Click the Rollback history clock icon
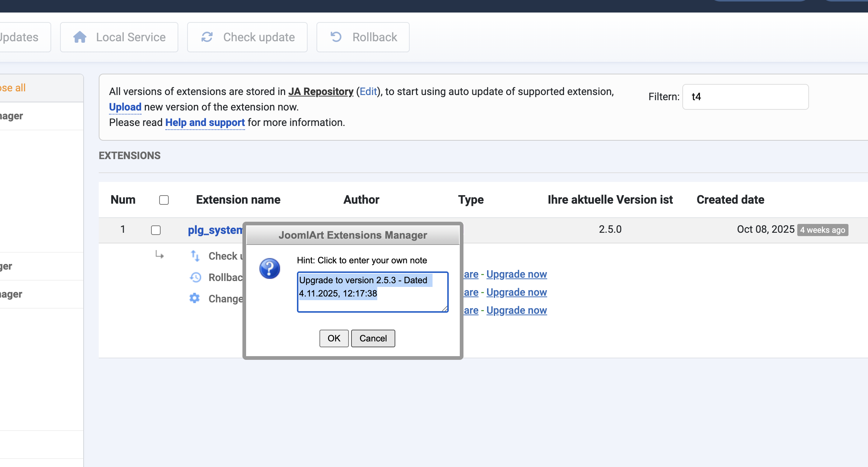The height and width of the screenshot is (467, 868). pos(195,277)
